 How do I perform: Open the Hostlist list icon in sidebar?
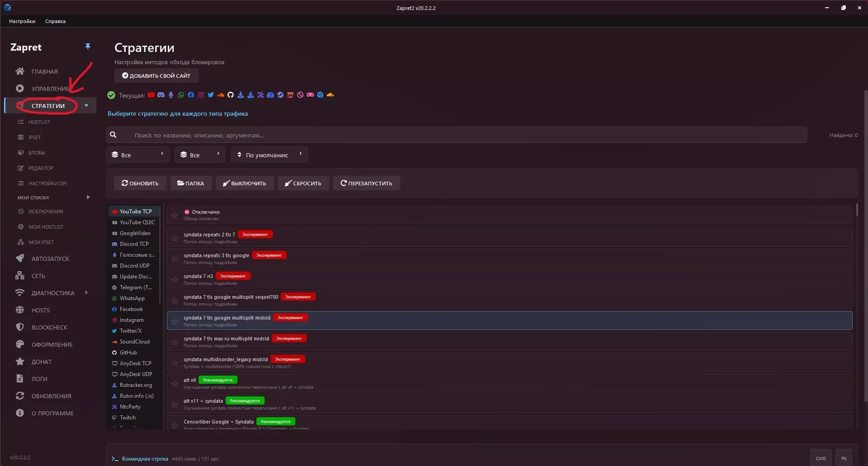click(20, 122)
